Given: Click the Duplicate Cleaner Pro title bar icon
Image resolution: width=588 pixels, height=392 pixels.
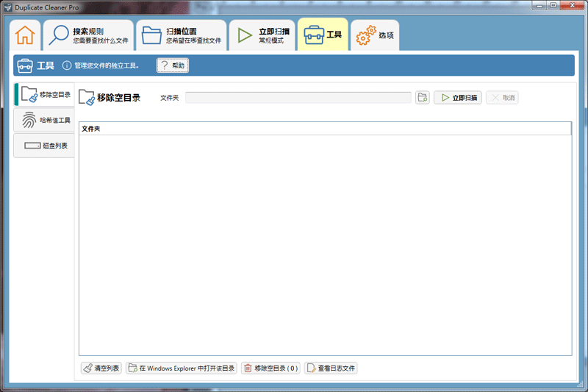Looking at the screenshot, I should pyautogui.click(x=8, y=7).
